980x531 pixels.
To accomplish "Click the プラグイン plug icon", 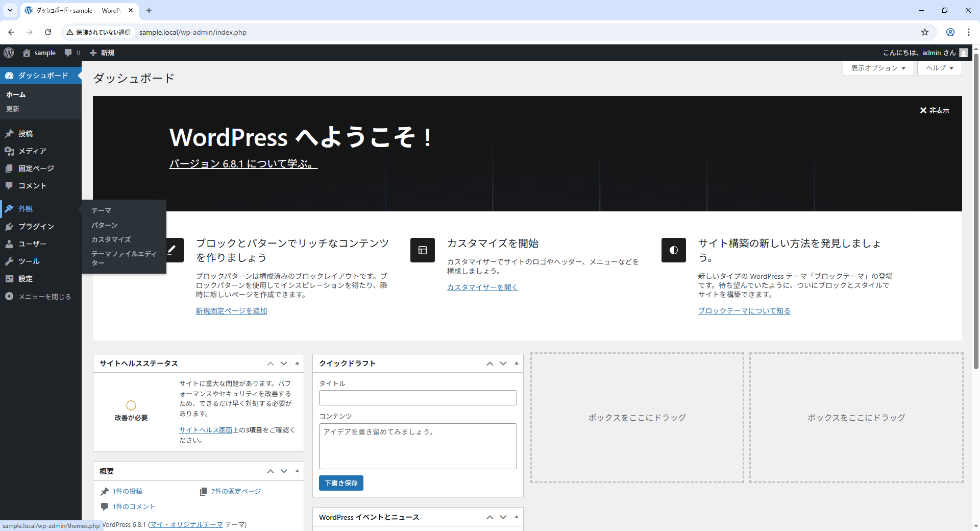I will tap(9, 227).
